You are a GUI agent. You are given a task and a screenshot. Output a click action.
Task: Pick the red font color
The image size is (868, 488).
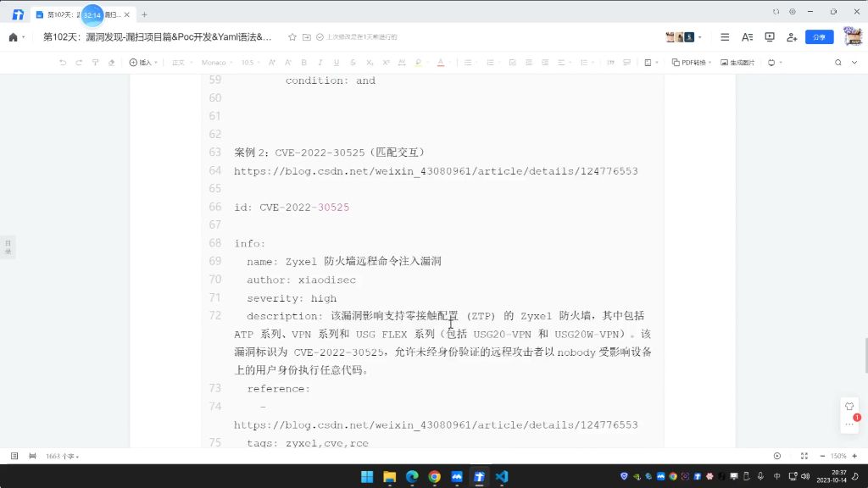(x=441, y=63)
